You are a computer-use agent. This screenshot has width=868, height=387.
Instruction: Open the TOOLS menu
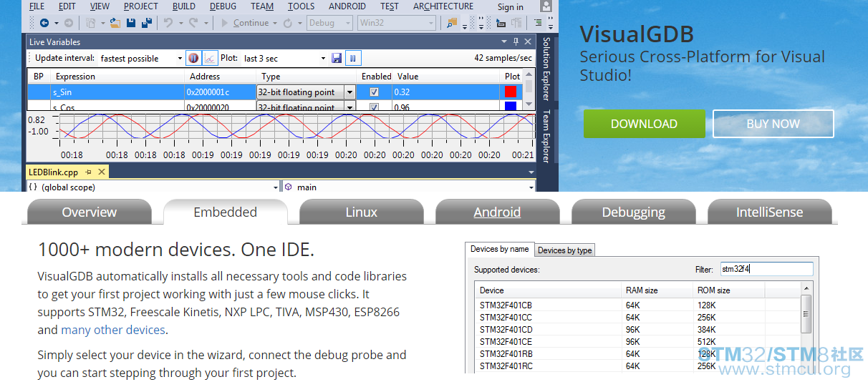[301, 6]
